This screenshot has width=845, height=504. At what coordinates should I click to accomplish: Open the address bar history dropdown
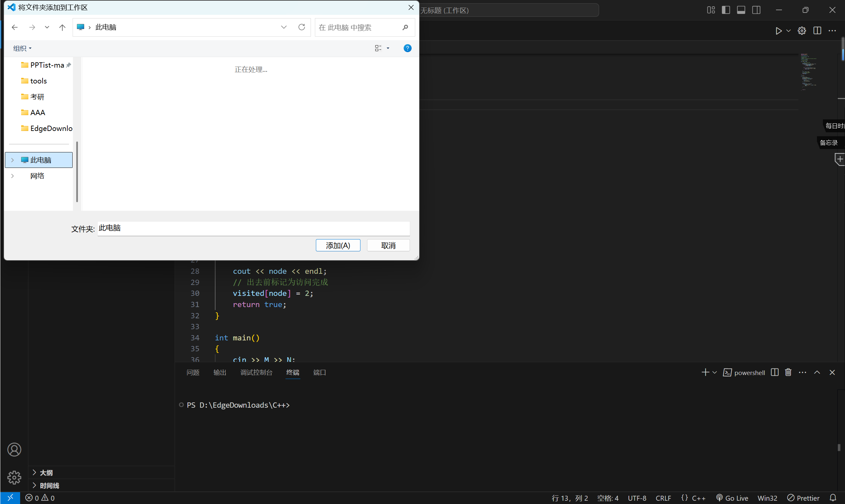pyautogui.click(x=284, y=27)
